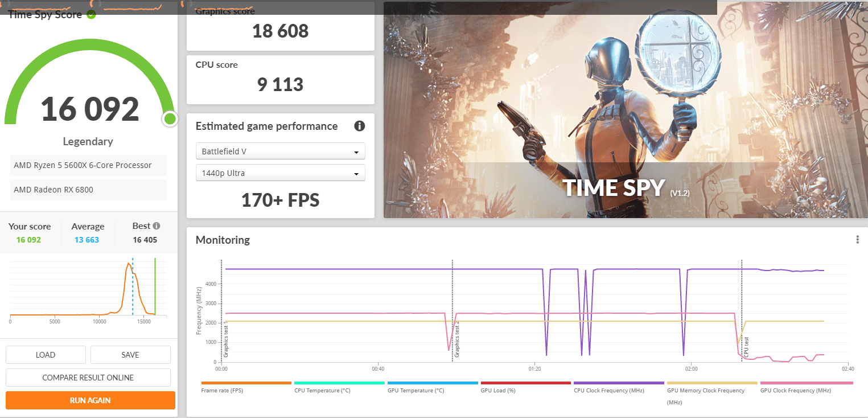The height and width of the screenshot is (418, 868).
Task: Click the Graphics test 2 marker line
Action: tap(452, 310)
